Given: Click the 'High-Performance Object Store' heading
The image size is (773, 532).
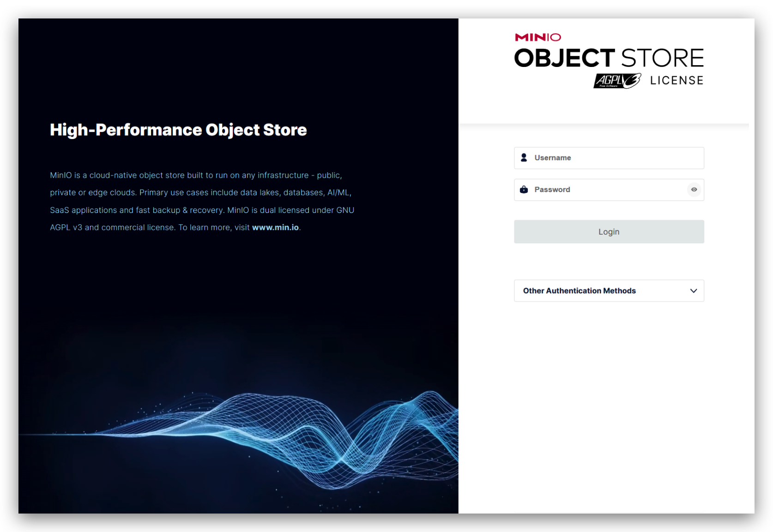Looking at the screenshot, I should click(x=178, y=130).
